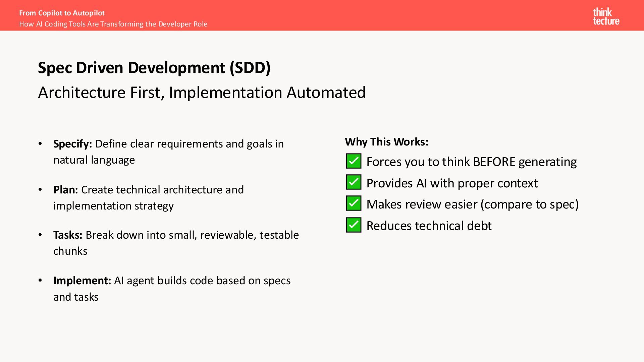Click the bullet point before 'Specify'
This screenshot has width=644, height=362.
click(40, 144)
